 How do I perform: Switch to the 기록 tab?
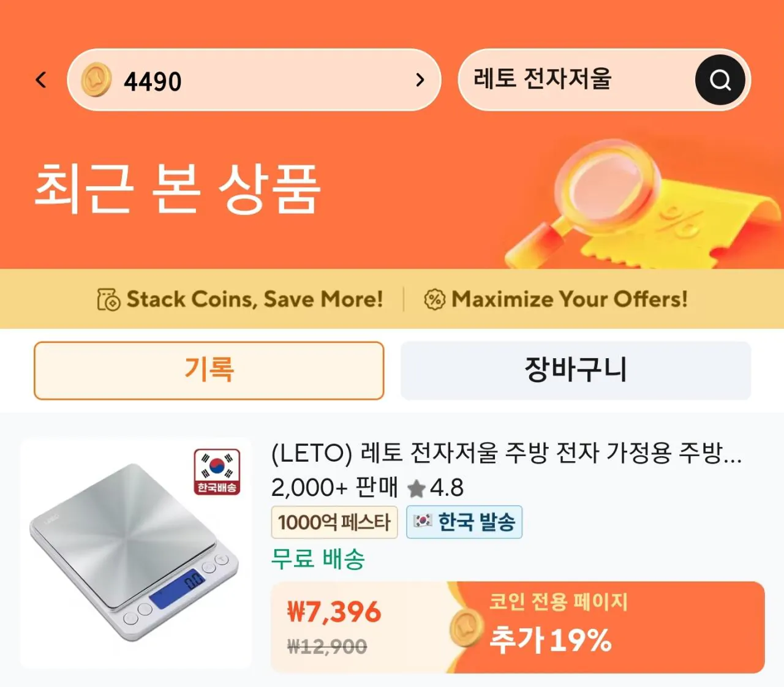(x=209, y=370)
